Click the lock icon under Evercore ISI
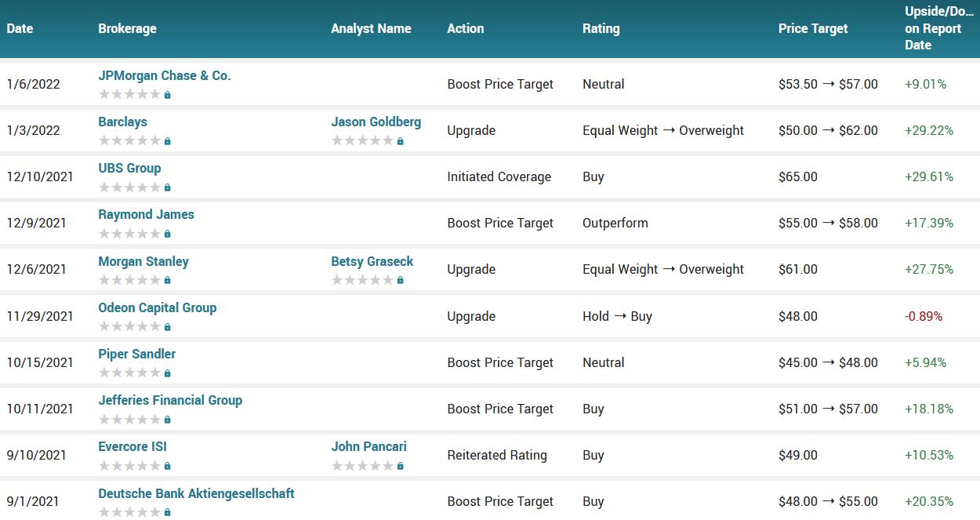 [x=168, y=466]
